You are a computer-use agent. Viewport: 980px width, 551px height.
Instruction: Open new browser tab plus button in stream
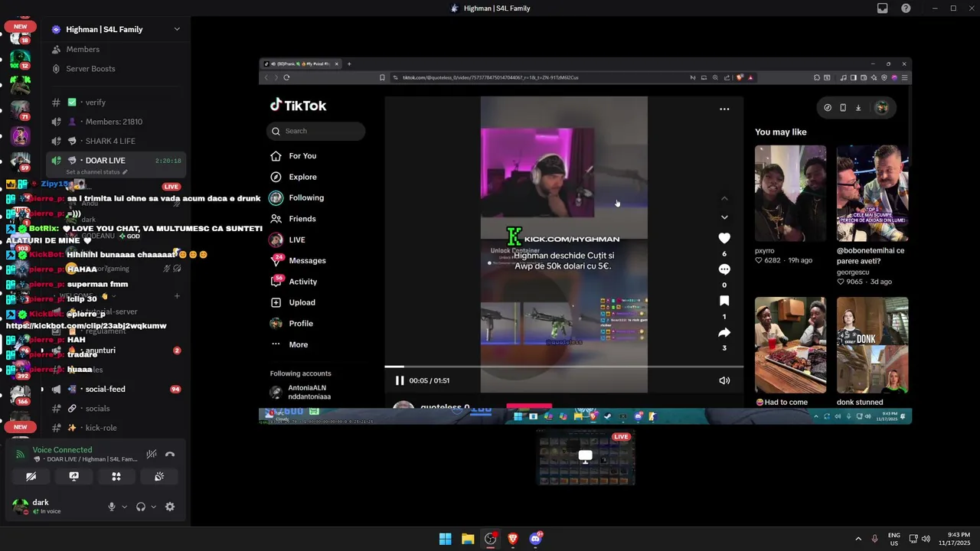349,64
